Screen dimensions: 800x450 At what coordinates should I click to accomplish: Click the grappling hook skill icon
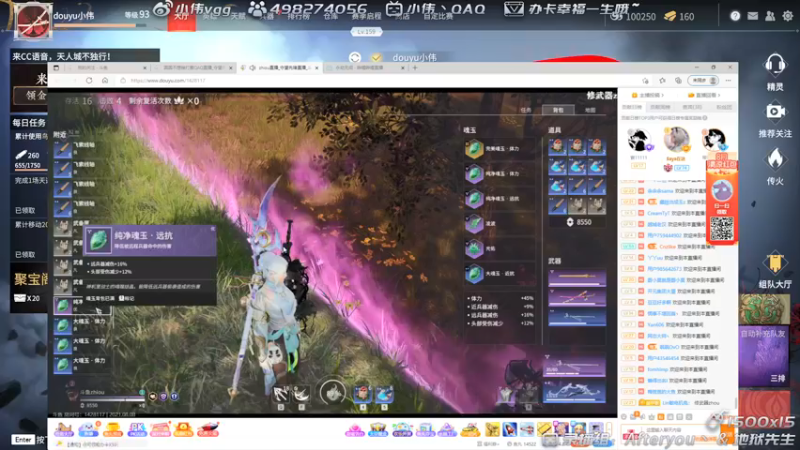[281, 393]
